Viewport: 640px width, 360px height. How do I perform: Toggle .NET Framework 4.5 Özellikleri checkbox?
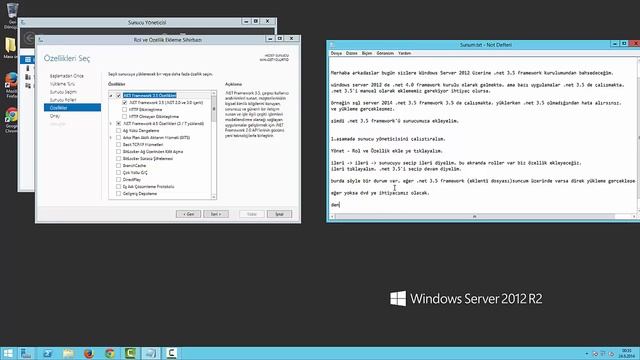point(118,124)
